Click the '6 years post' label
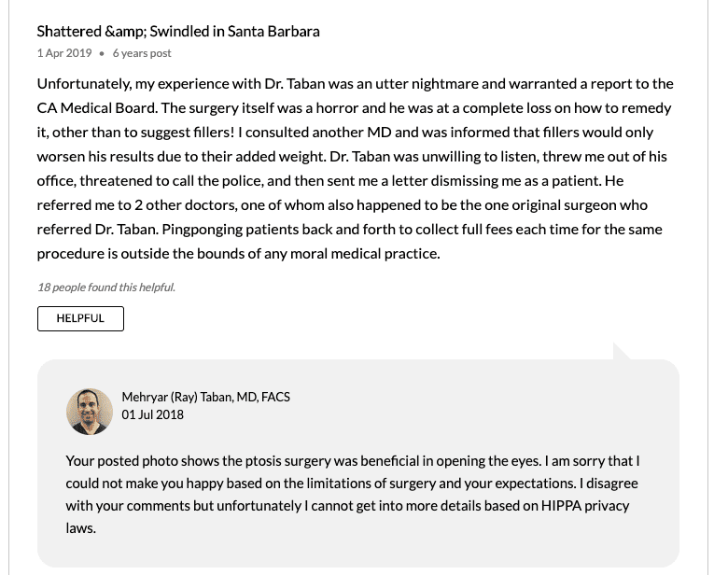The height and width of the screenshot is (575, 728). click(142, 53)
